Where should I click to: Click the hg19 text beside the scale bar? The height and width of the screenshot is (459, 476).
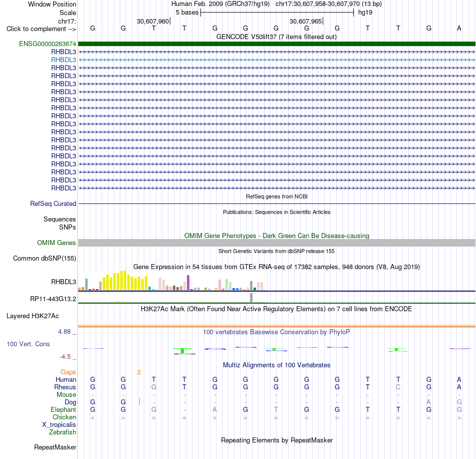[365, 13]
